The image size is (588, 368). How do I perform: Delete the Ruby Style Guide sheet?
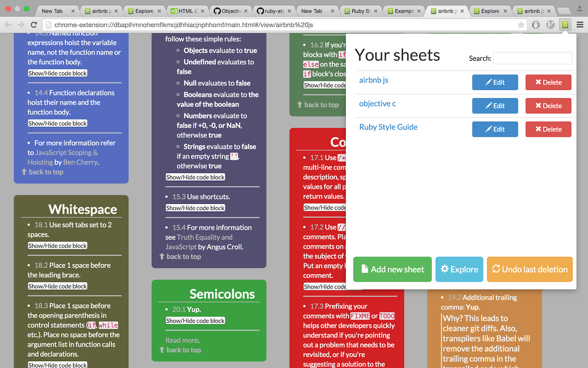click(x=548, y=129)
